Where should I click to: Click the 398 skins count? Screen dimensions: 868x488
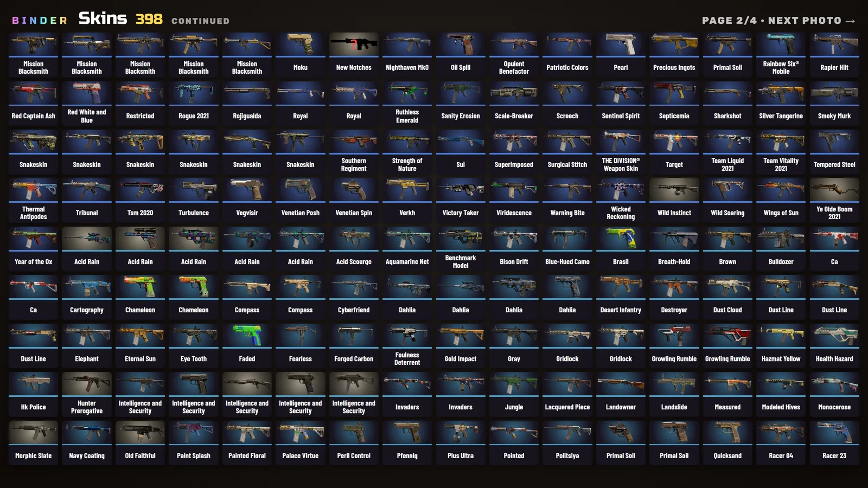149,19
